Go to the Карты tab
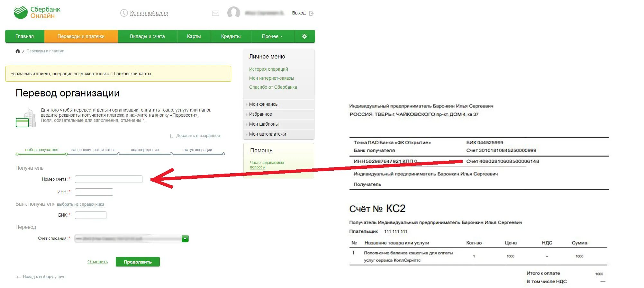644x288 pixels. pyautogui.click(x=194, y=36)
